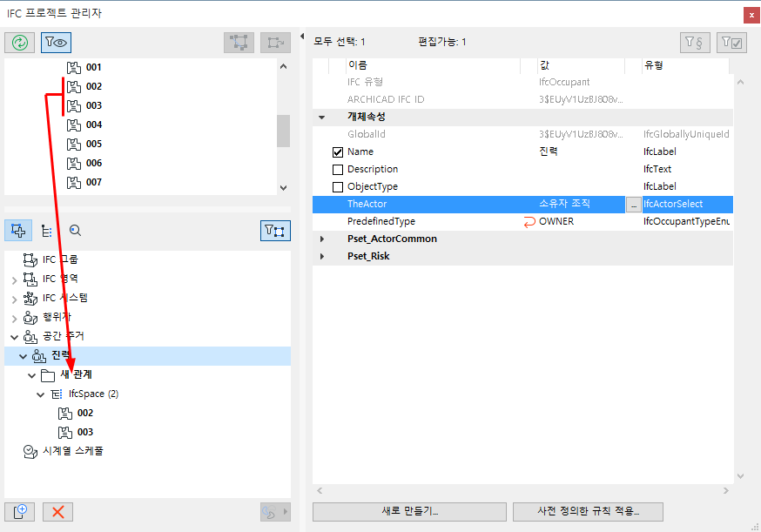Click upper list scroll up arrow

pos(284,66)
